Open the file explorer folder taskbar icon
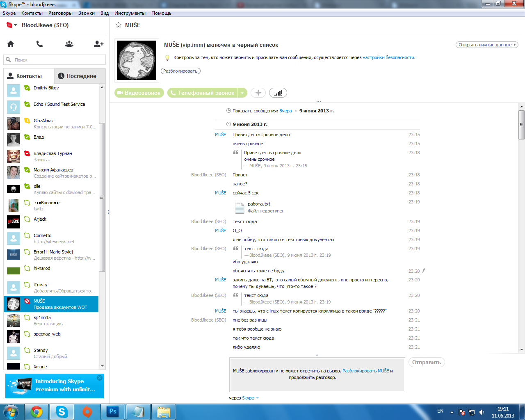 [164, 412]
